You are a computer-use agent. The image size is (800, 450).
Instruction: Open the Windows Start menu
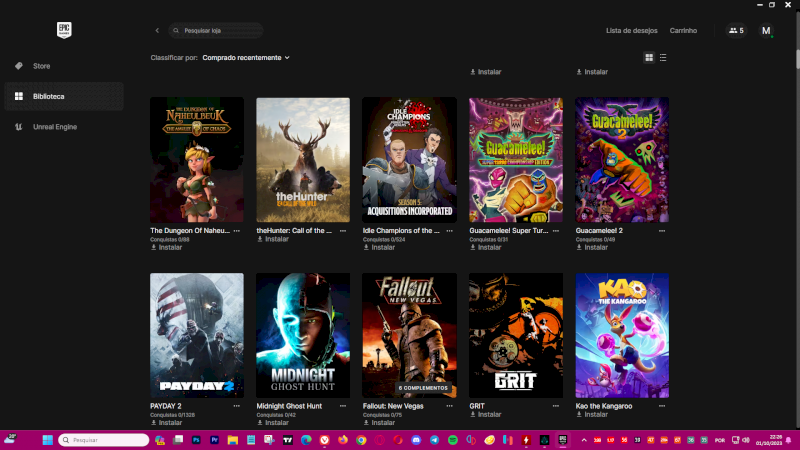point(46,440)
